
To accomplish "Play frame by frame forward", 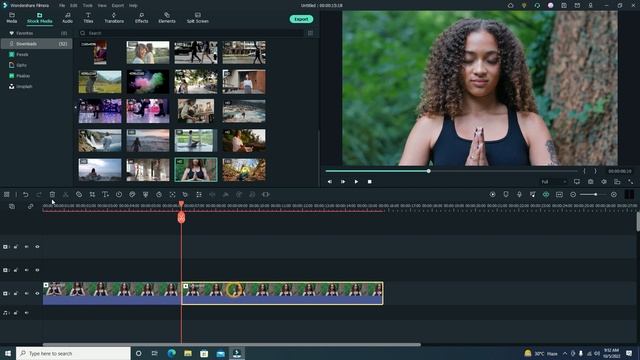I will pos(343,182).
